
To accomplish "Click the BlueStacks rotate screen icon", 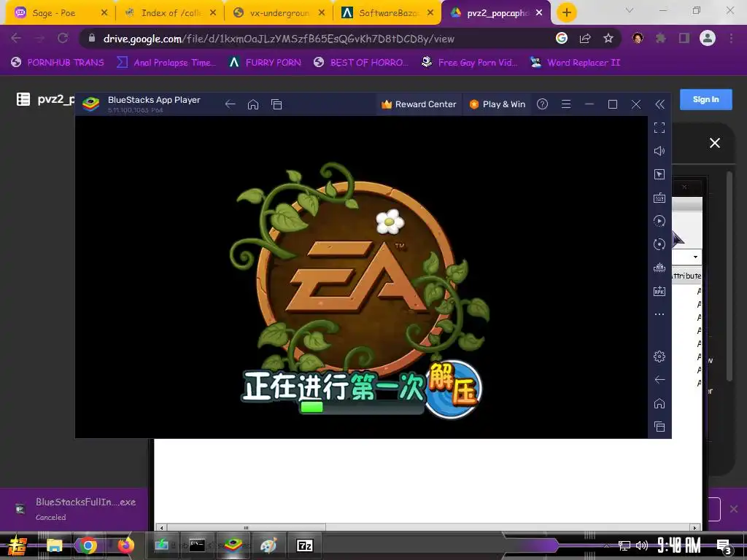I will [x=659, y=244].
